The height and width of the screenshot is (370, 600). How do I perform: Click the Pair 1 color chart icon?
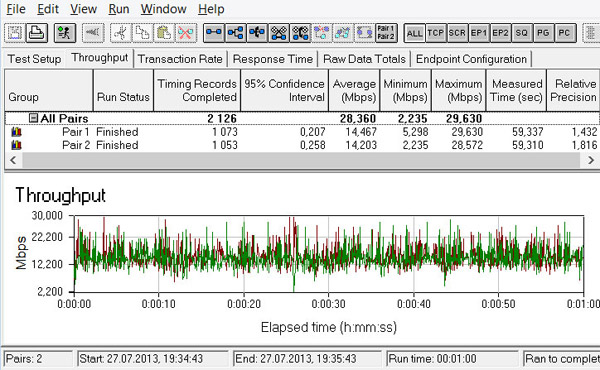coord(16,132)
